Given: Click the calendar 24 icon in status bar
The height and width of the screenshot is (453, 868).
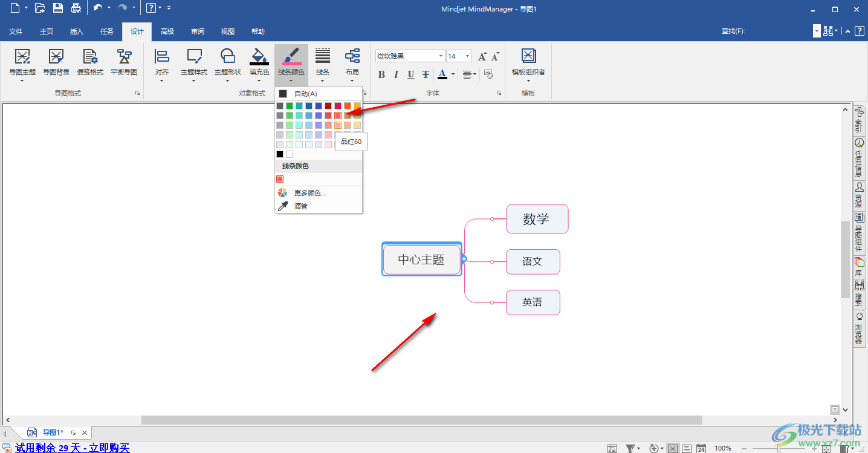Looking at the screenshot, I should tap(701, 448).
